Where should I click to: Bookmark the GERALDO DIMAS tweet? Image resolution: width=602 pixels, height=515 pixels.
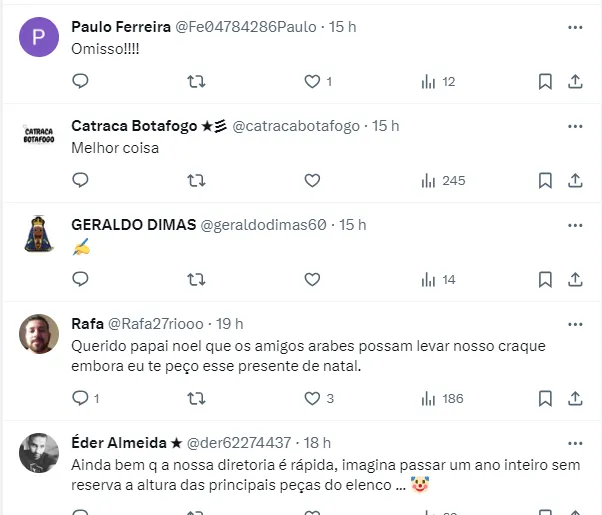click(545, 280)
